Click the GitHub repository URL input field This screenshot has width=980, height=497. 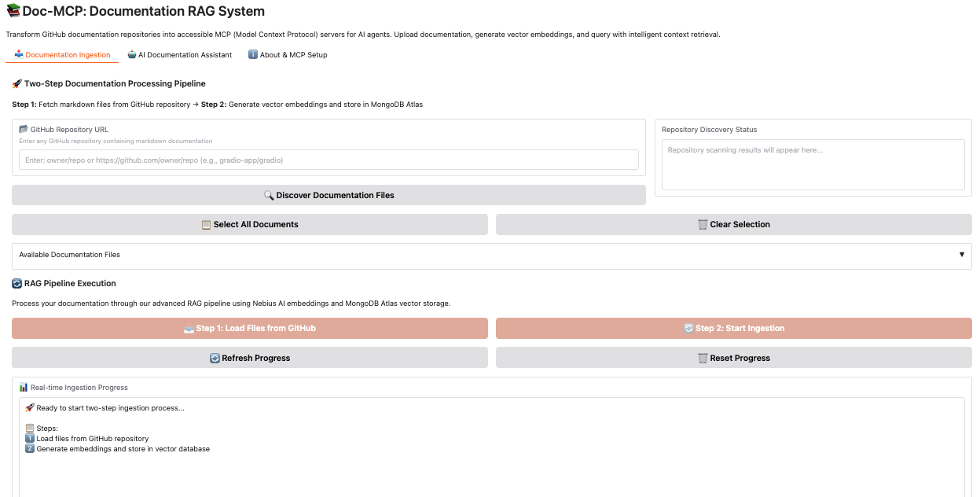tap(328, 160)
